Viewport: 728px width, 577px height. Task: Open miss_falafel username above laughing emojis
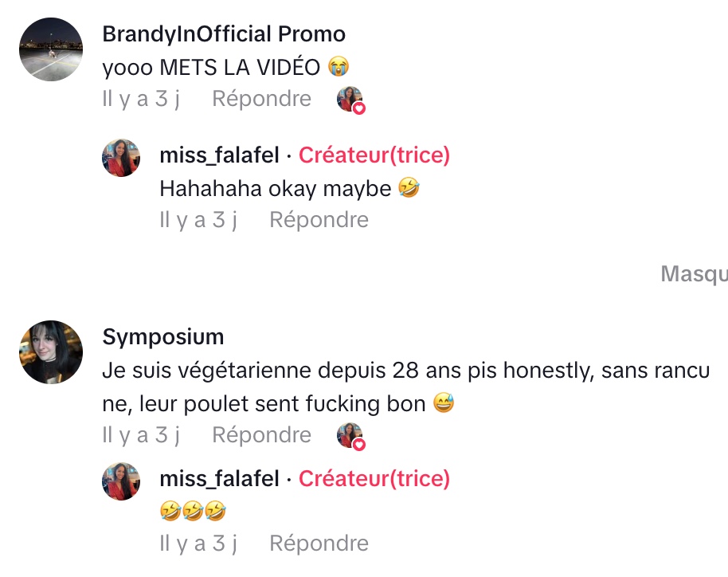click(x=219, y=478)
